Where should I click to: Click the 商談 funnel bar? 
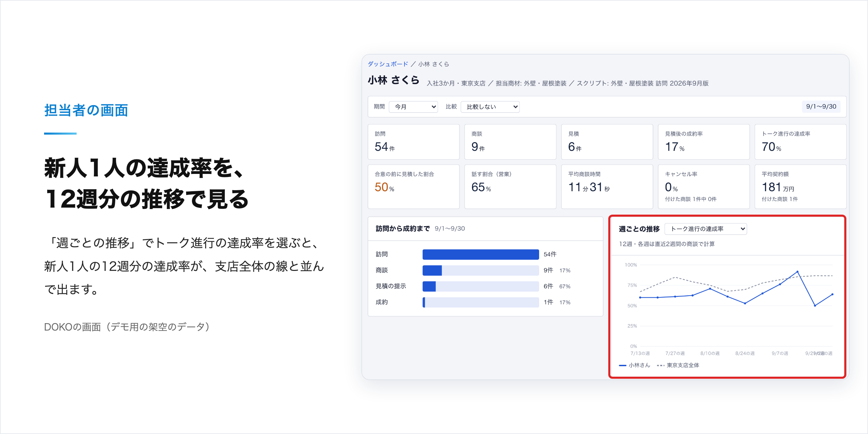point(481,270)
